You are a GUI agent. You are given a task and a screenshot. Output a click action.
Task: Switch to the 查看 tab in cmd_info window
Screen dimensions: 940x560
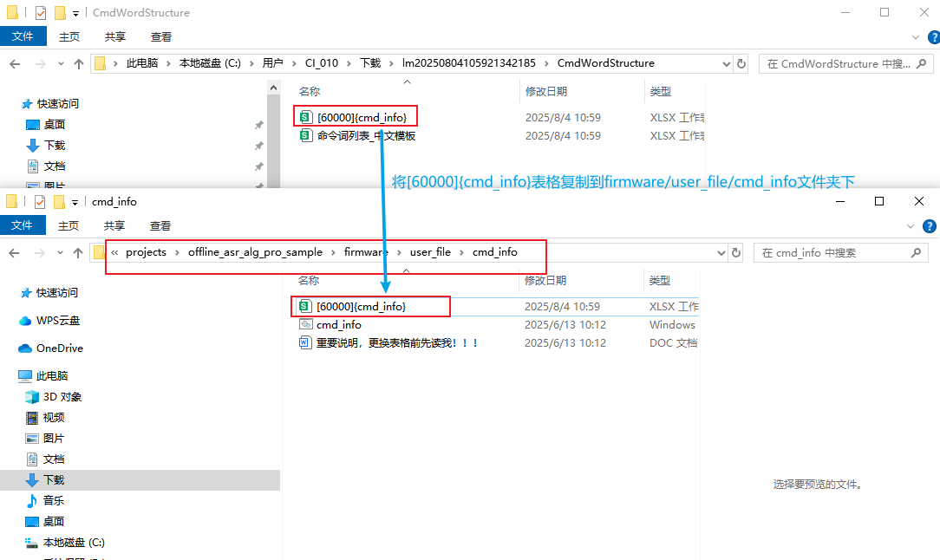[x=160, y=225]
